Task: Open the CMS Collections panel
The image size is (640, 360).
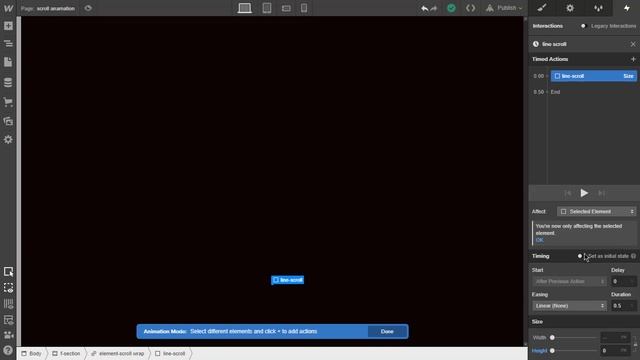Action: tap(8, 82)
